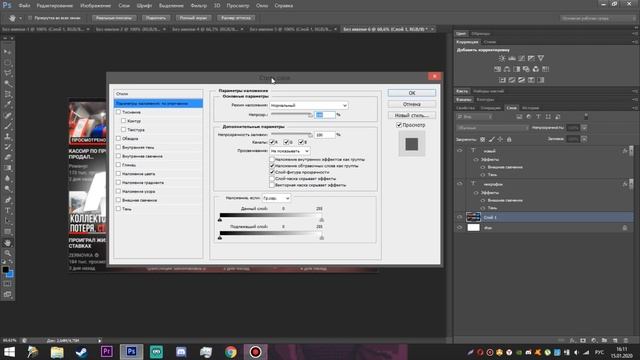This screenshot has height=360, width=640.
Task: Open the Просвечивание knockout dropdown
Action: [x=289, y=151]
